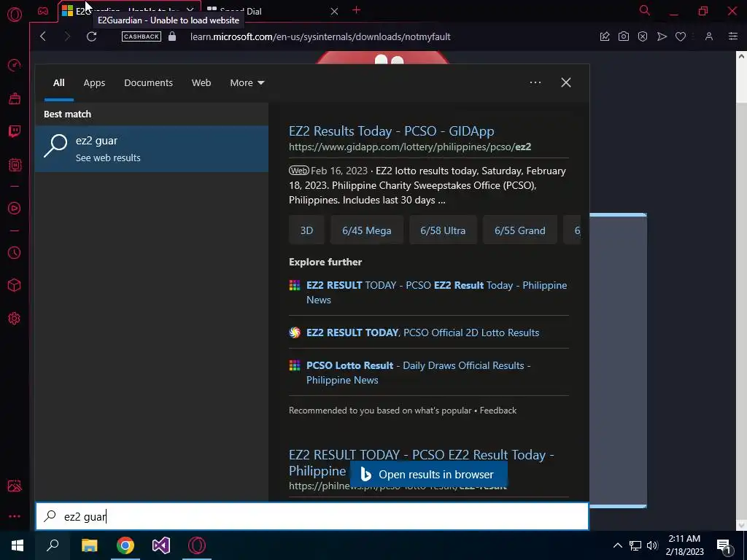Open EZ2 Results Today GIDApp link

point(391,131)
